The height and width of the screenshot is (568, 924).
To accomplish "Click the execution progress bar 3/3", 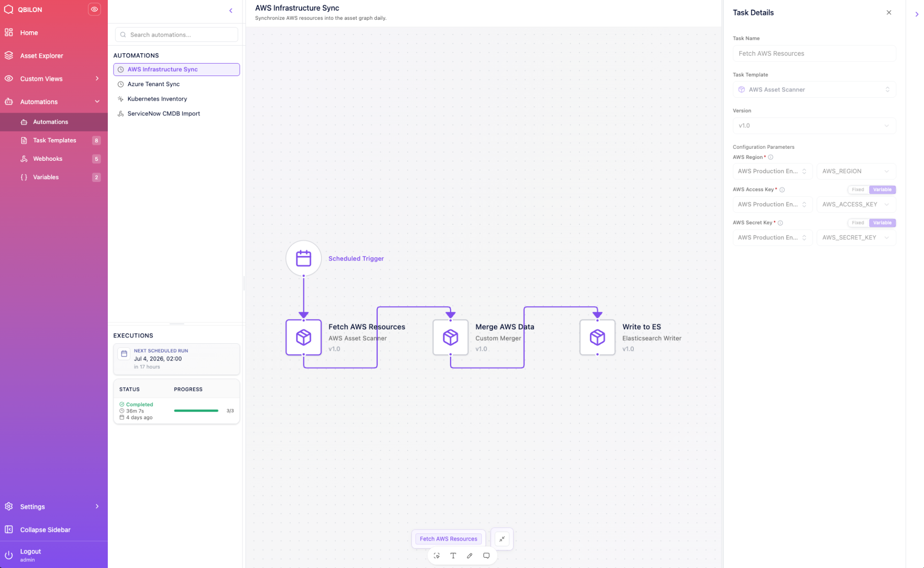I will [x=196, y=411].
